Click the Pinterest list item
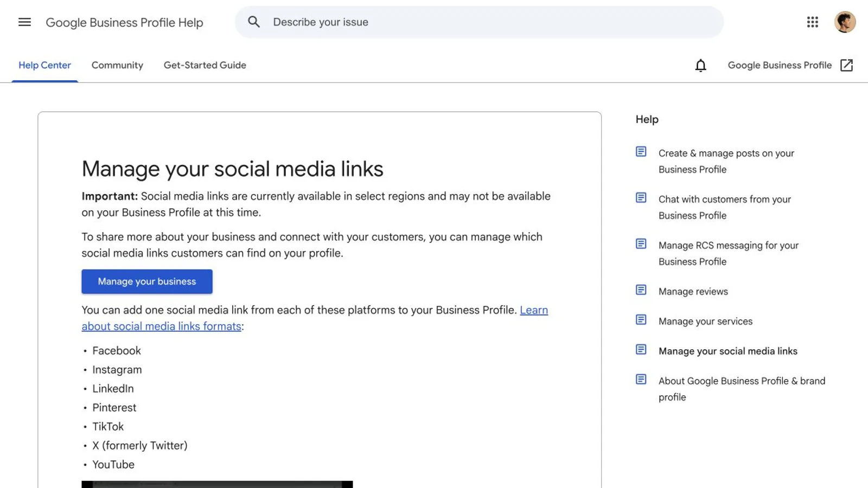 (114, 408)
